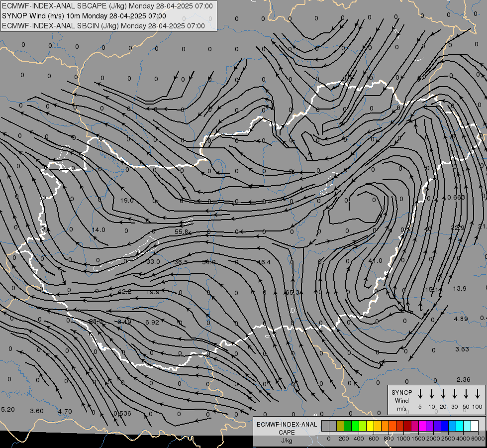
Task: Pick the olive CAPE legend swatch
Action: coord(340,426)
